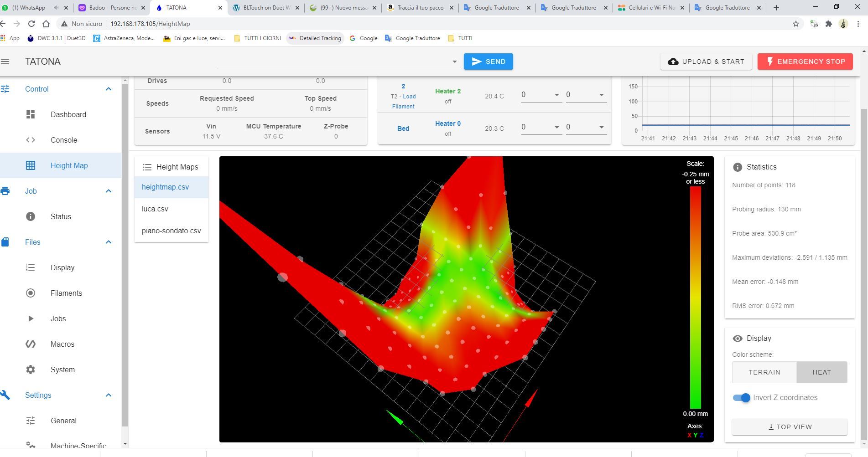Open Detailed Tracking bookmark
The width and height of the screenshot is (868, 457).
[315, 38]
